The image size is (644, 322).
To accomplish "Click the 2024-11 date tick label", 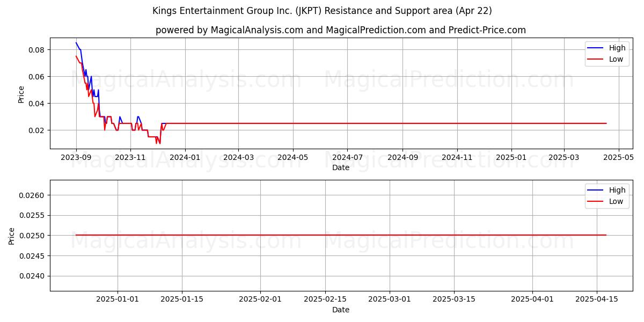I will click(457, 157).
